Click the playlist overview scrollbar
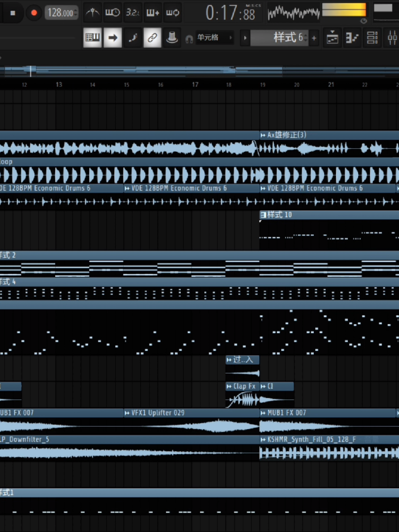Image resolution: width=399 pixels, height=532 pixels. [199, 71]
